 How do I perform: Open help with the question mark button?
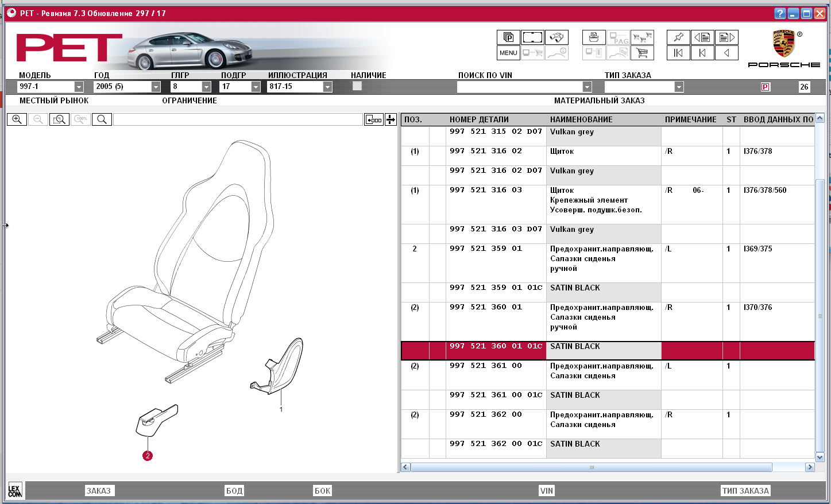tap(779, 13)
